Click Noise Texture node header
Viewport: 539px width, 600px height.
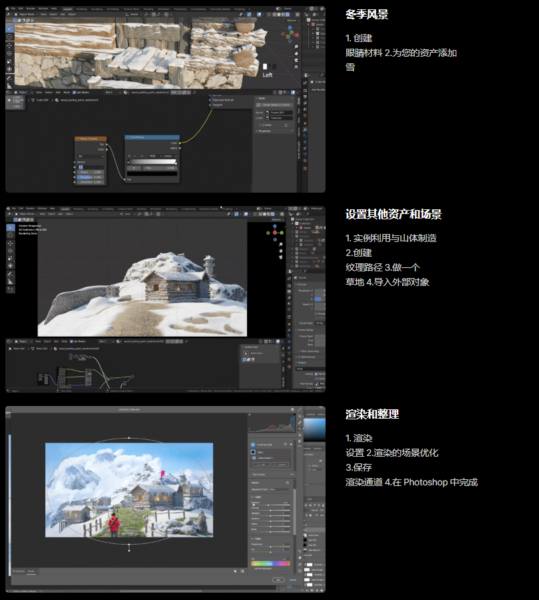(x=91, y=139)
